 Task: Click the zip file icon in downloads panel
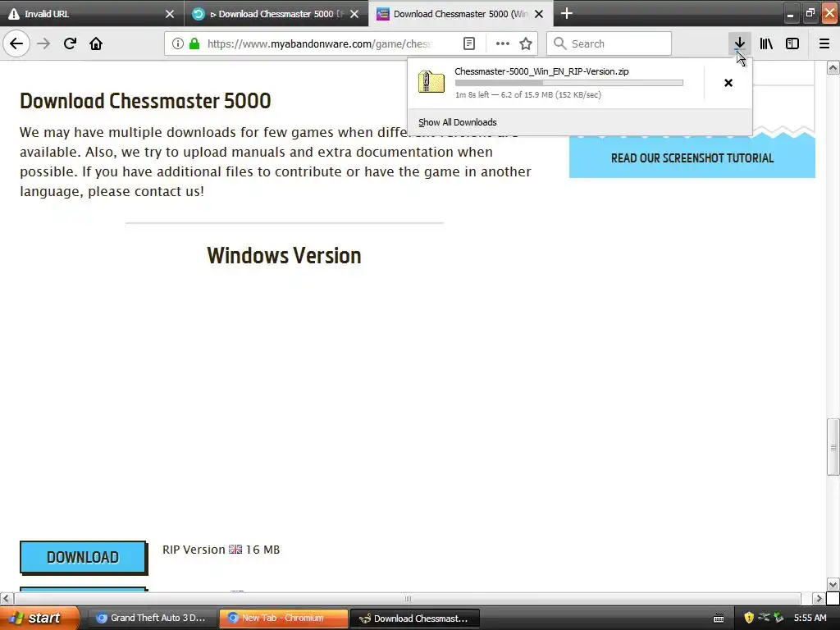point(431,82)
